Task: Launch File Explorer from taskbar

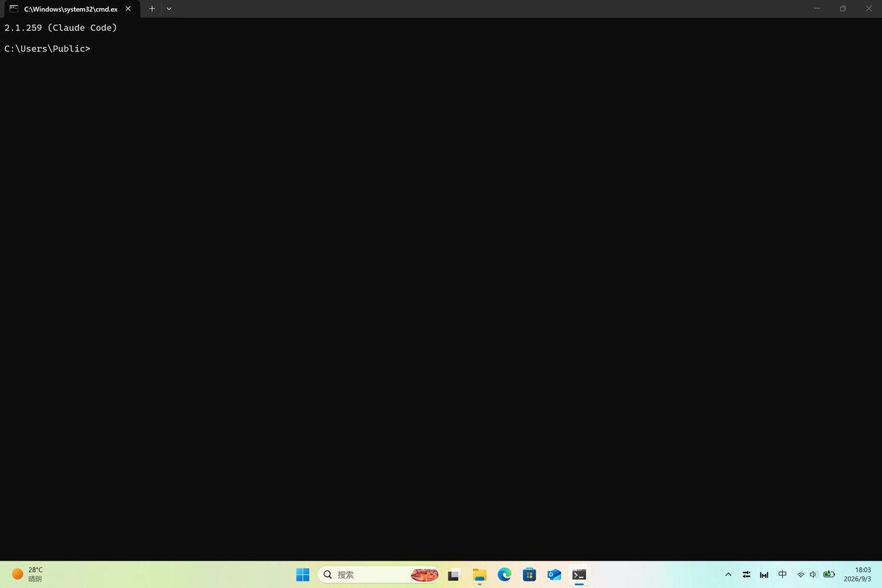Action: pos(479,575)
